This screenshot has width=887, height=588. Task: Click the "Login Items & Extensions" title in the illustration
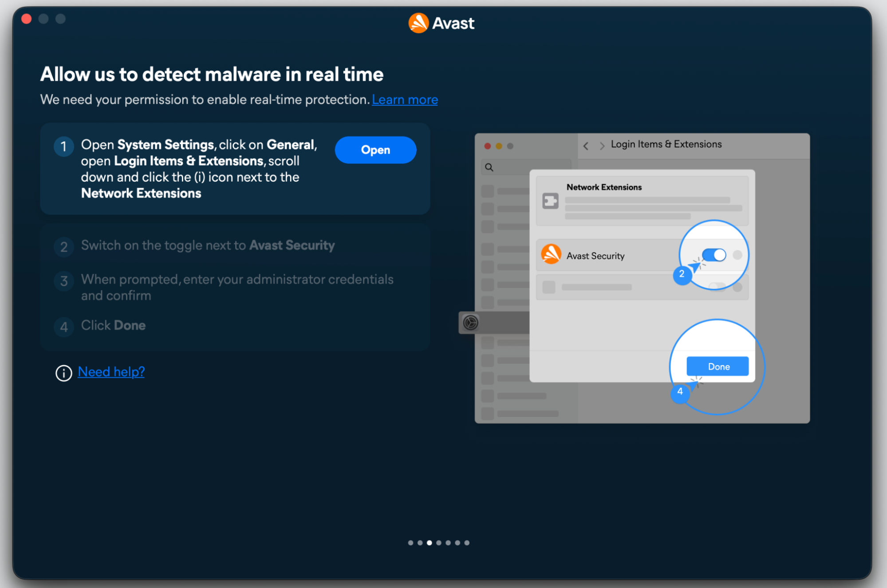point(666,144)
